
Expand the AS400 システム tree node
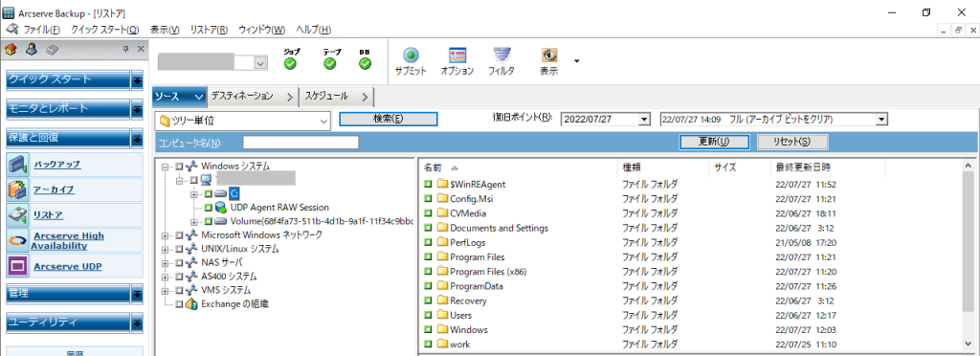(166, 277)
